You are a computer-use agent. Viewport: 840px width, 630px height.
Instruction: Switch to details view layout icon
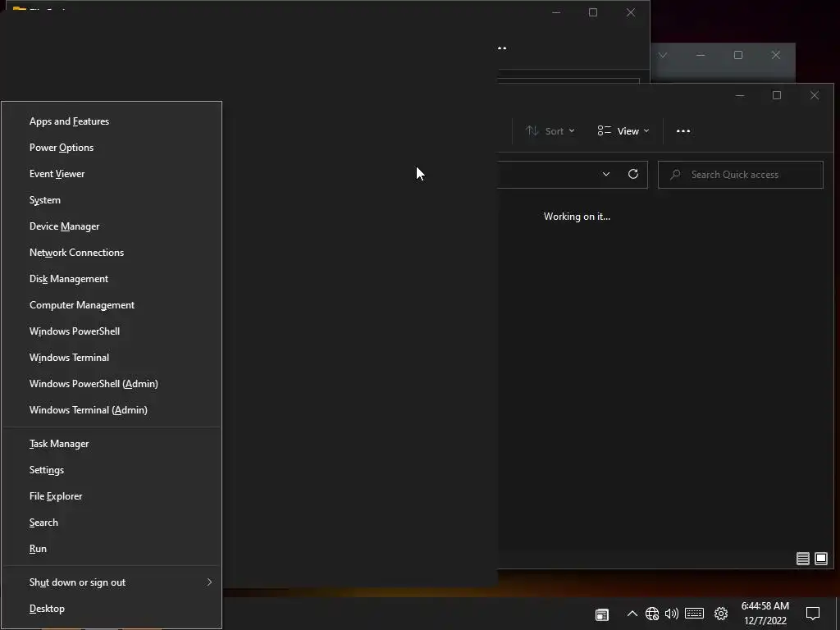(x=802, y=559)
